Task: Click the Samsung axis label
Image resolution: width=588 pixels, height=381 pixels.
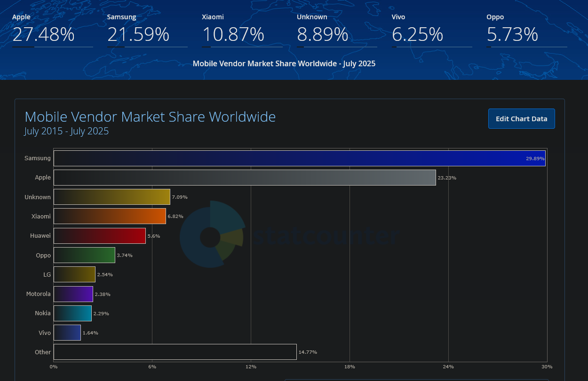Action: pos(38,158)
